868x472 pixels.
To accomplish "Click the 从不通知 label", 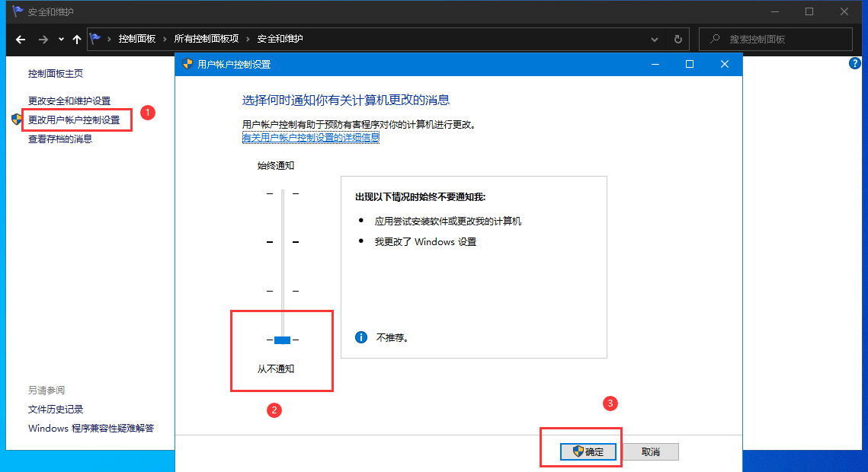I will 276,368.
